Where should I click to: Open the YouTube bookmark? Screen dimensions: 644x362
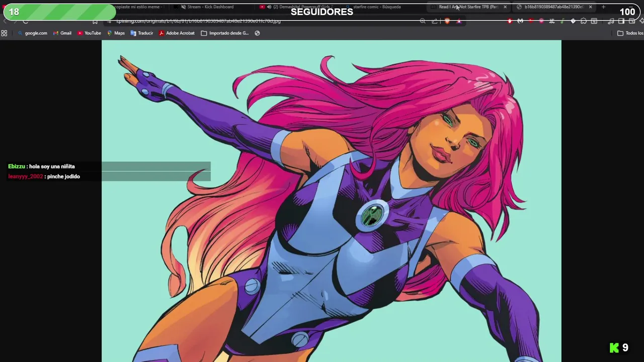pos(89,33)
